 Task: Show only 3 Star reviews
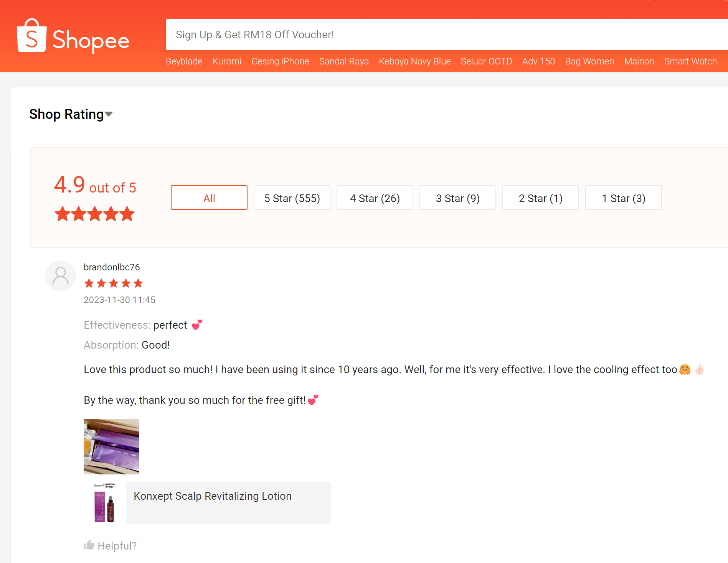pos(457,198)
